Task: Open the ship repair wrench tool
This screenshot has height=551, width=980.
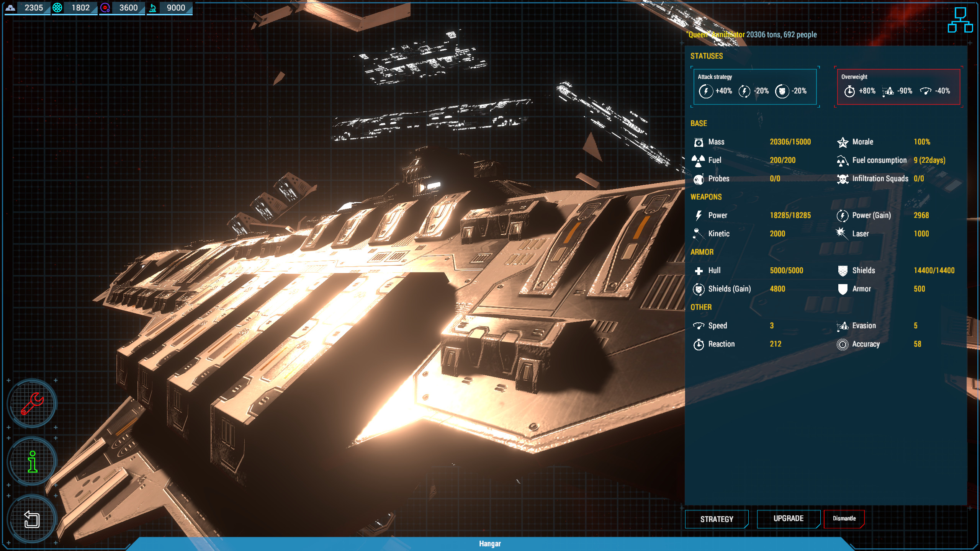Action: click(x=32, y=404)
